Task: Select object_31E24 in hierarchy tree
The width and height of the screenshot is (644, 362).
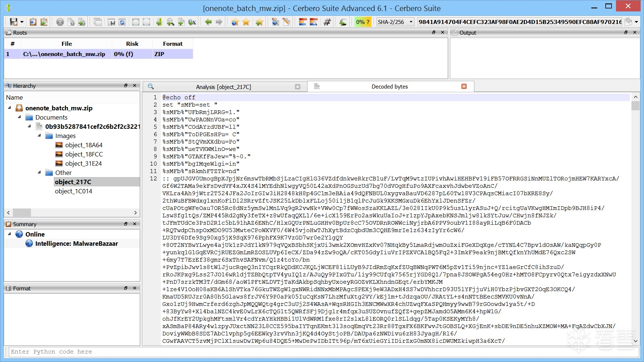Action: 83,163
